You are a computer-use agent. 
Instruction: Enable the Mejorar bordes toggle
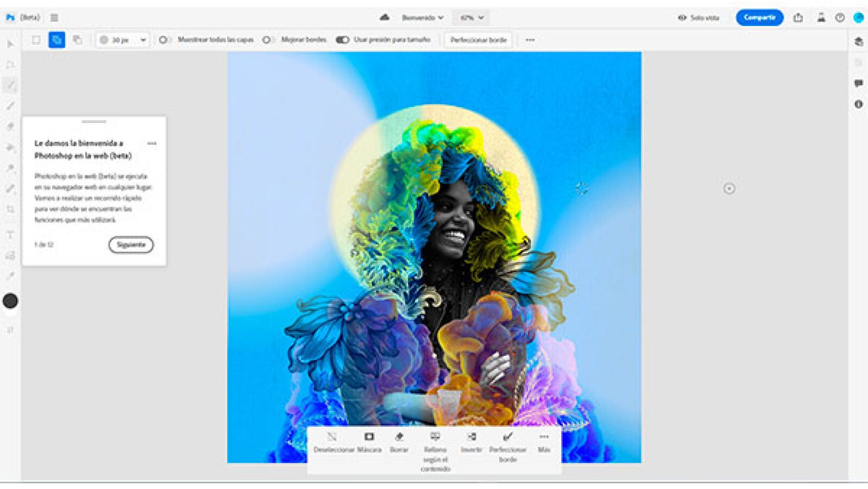[267, 40]
